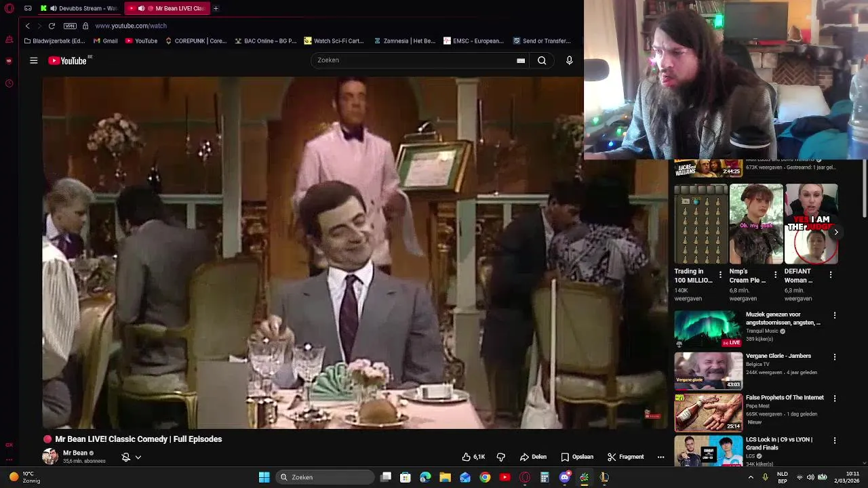Switch to the Devubbs Stream tab
868x488 pixels.
[x=78, y=8]
